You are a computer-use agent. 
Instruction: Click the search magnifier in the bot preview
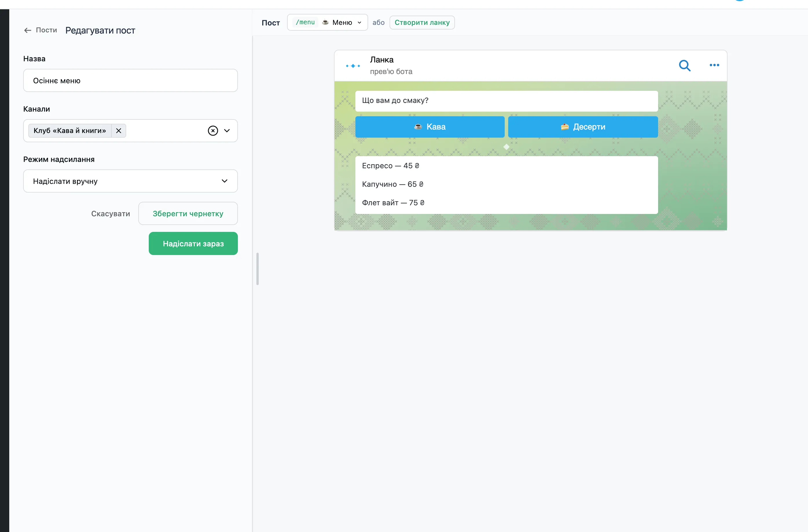(684, 65)
